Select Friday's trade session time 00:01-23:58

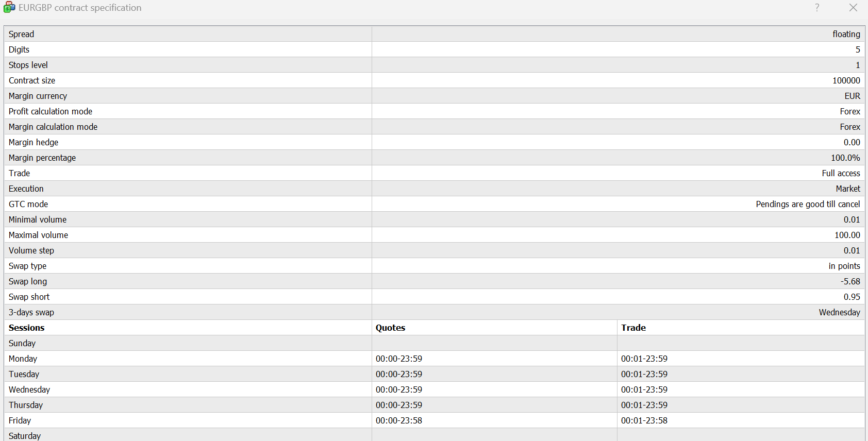pos(644,420)
